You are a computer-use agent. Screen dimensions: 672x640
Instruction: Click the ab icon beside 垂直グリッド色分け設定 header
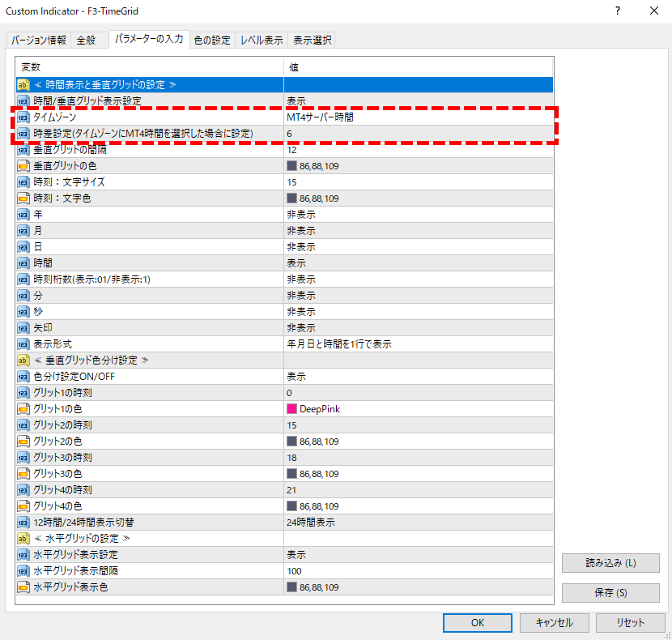[23, 361]
